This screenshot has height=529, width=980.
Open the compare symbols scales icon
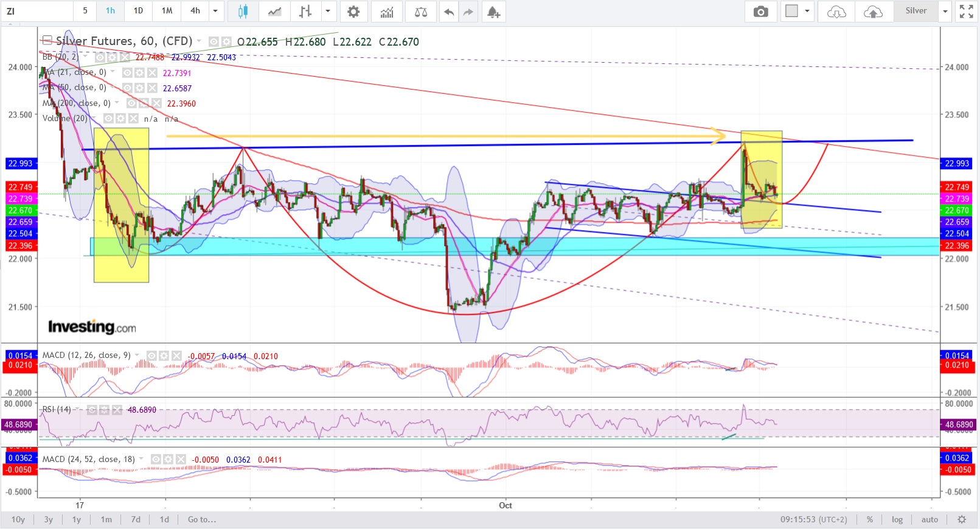pos(420,11)
